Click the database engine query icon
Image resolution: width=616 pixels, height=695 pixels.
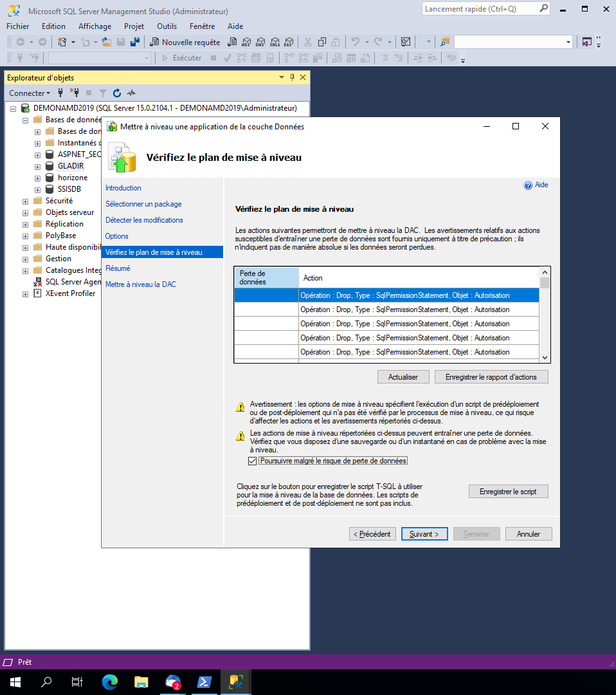coord(232,42)
